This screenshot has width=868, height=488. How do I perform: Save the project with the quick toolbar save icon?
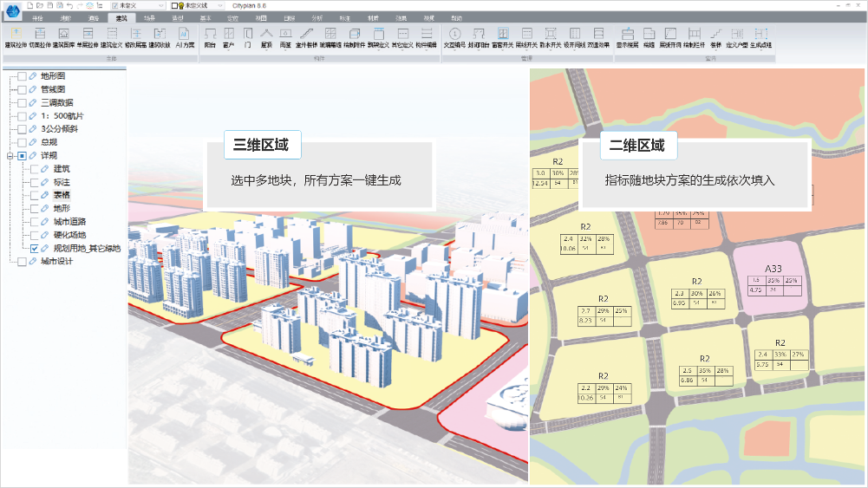point(50,5)
